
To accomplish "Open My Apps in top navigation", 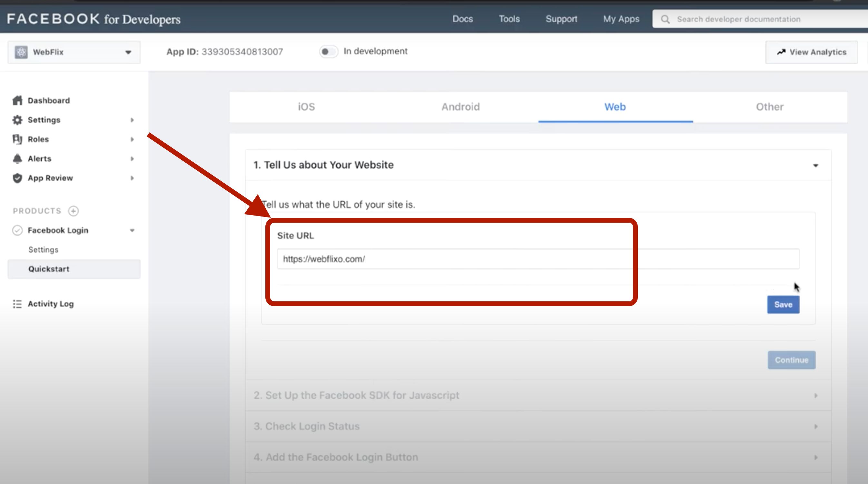I will (621, 19).
